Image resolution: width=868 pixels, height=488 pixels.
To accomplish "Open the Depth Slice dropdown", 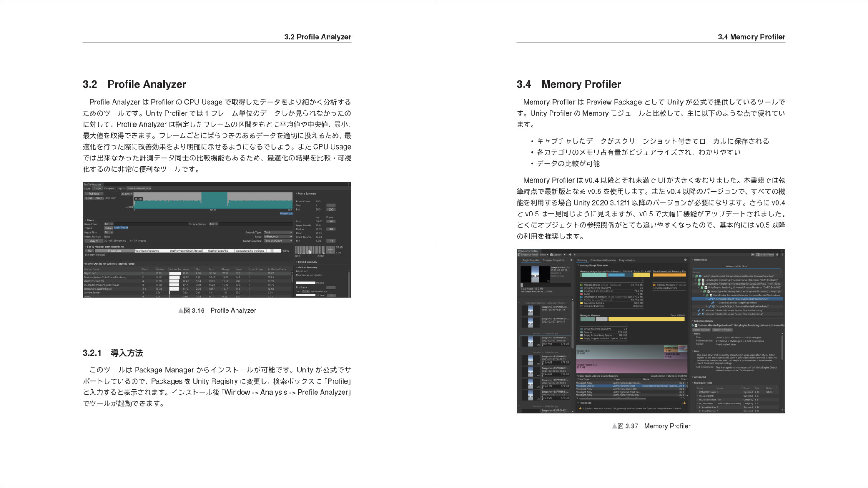I will coord(109,232).
